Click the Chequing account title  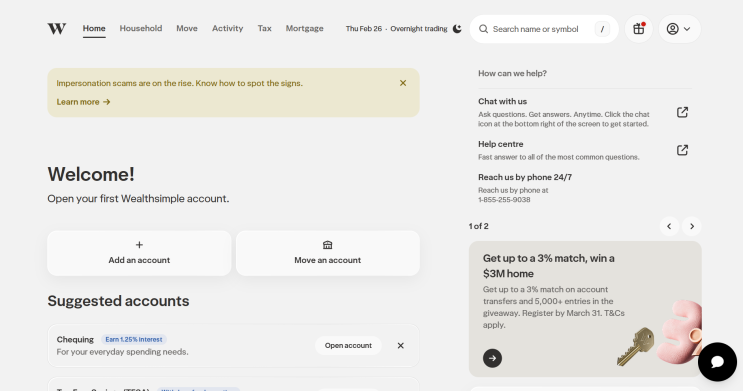(x=75, y=339)
